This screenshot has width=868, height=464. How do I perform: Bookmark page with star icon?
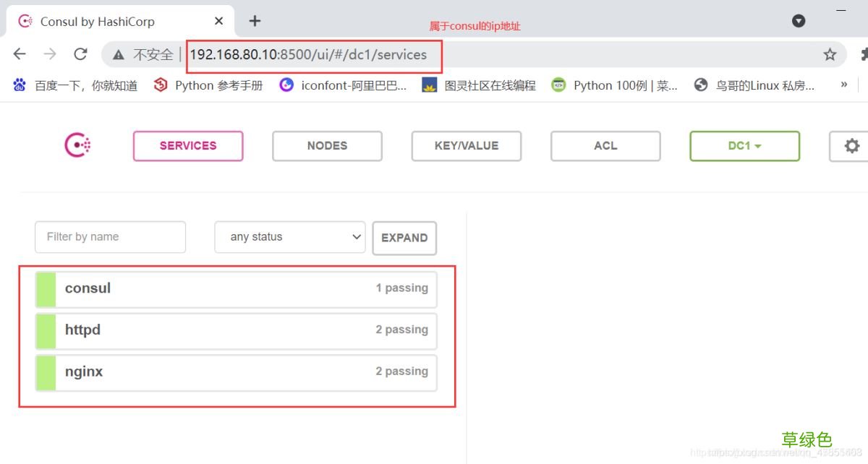pyautogui.click(x=830, y=54)
